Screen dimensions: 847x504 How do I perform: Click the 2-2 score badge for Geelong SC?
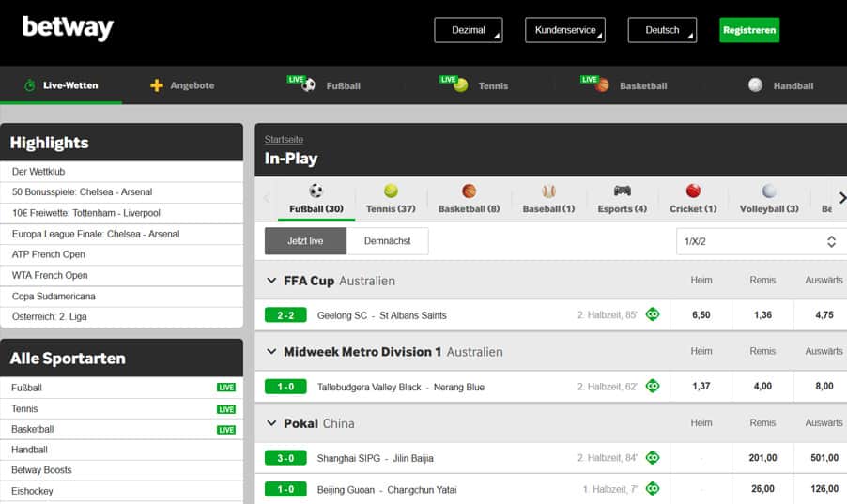click(x=285, y=315)
